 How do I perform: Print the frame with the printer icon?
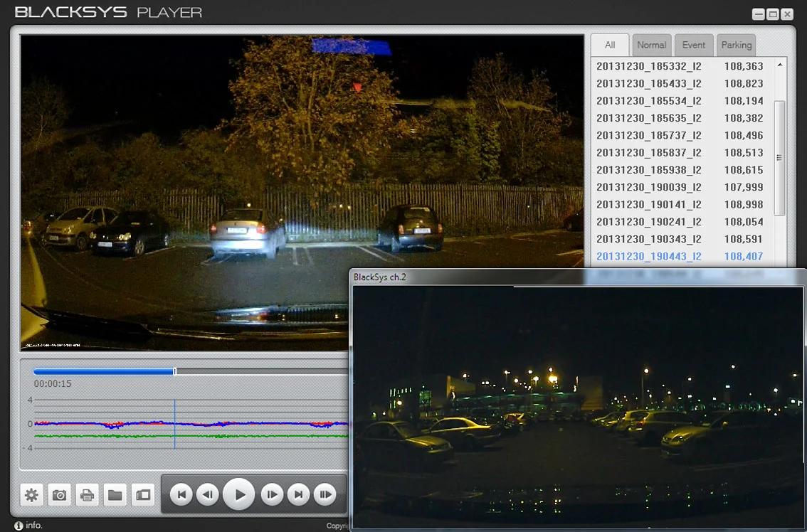tap(87, 495)
